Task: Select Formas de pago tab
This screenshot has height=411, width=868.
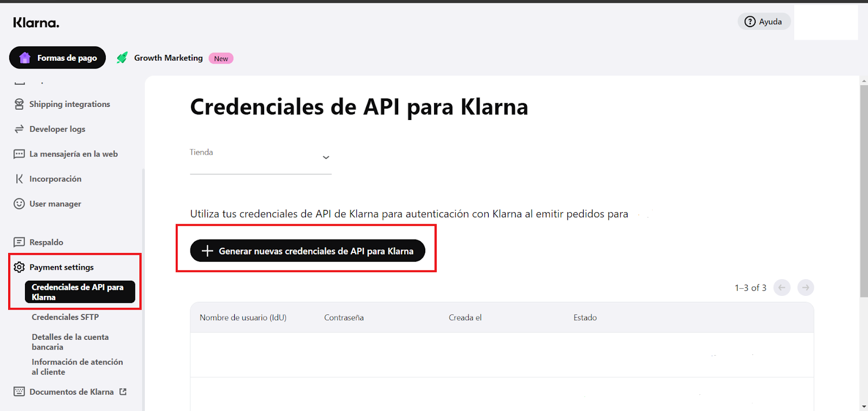Action: (58, 58)
